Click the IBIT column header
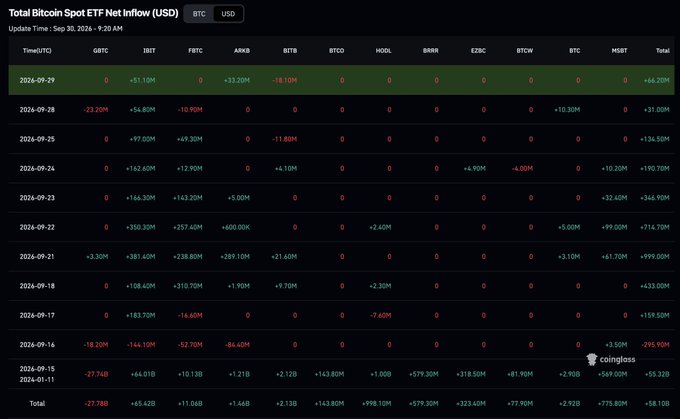Screen dimensions: 680x419 (x=149, y=51)
